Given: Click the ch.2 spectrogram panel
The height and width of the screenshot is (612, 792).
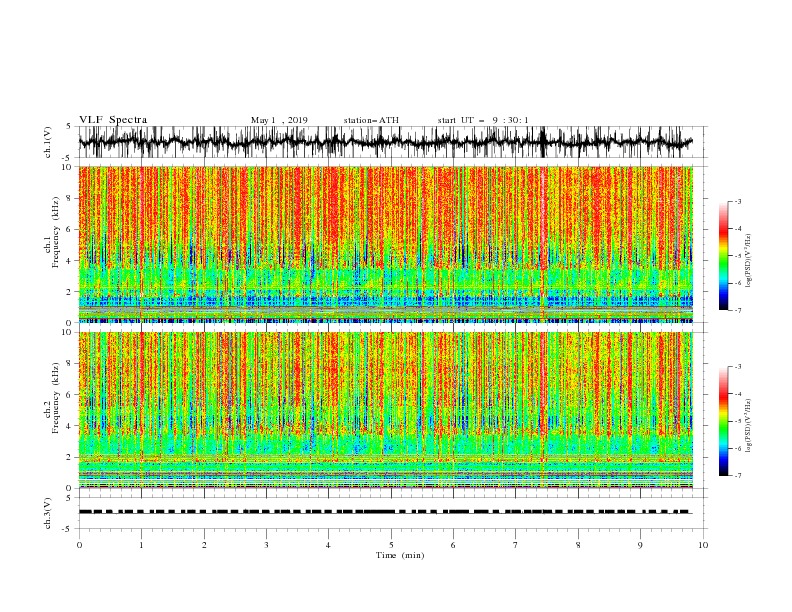Looking at the screenshot, I should click(x=386, y=410).
